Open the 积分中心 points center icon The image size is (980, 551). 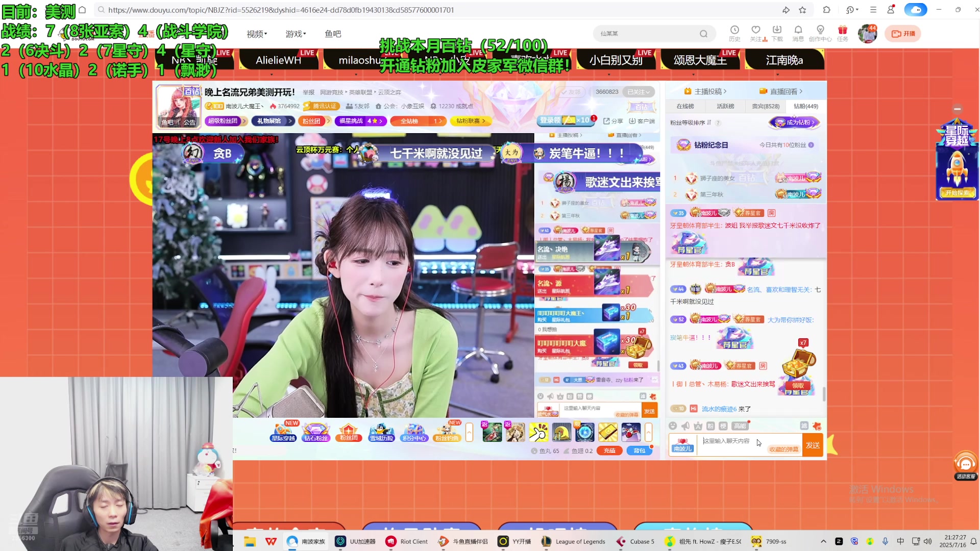click(414, 432)
